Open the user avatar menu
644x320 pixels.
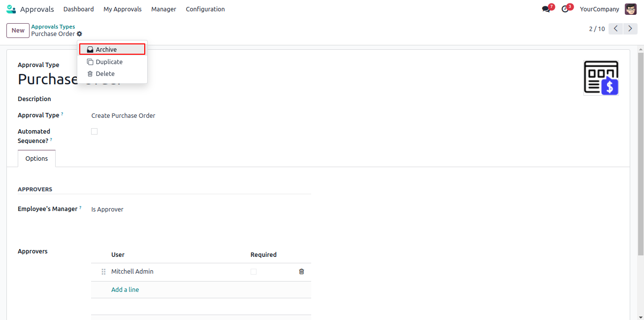tap(630, 9)
